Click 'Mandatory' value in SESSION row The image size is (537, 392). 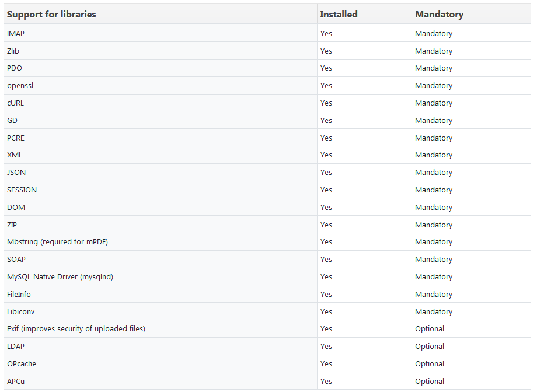coord(434,190)
